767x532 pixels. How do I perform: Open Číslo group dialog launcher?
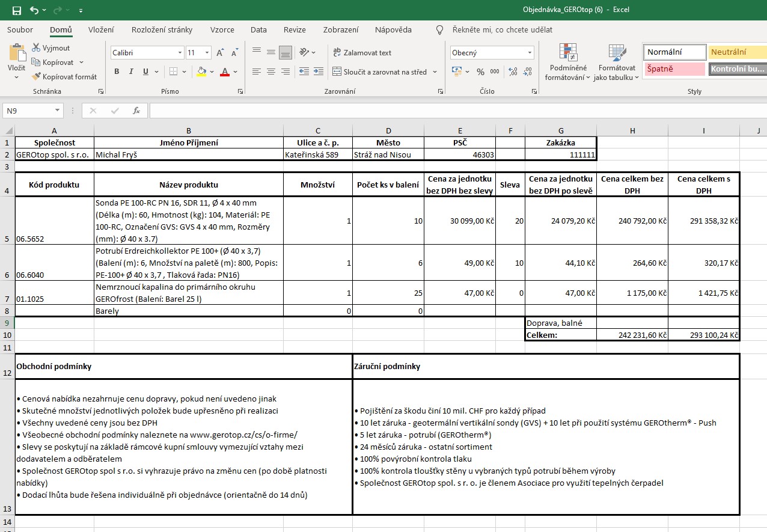[x=535, y=91]
